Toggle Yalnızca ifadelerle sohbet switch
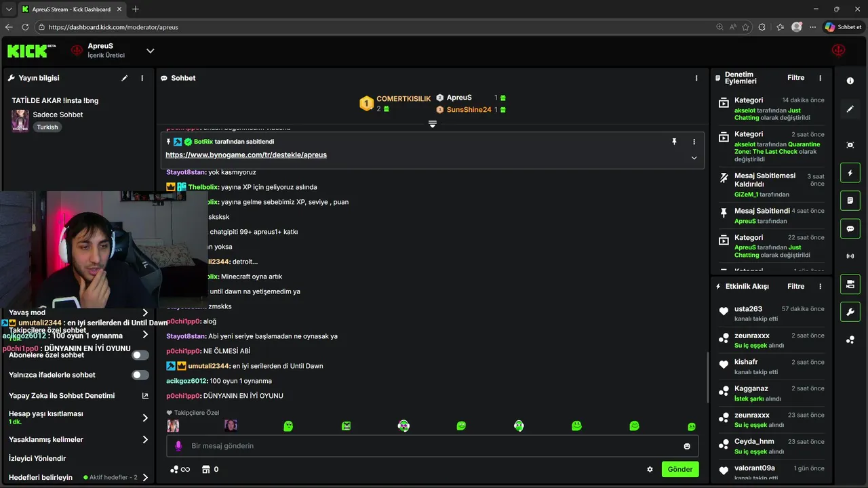 pyautogui.click(x=140, y=375)
